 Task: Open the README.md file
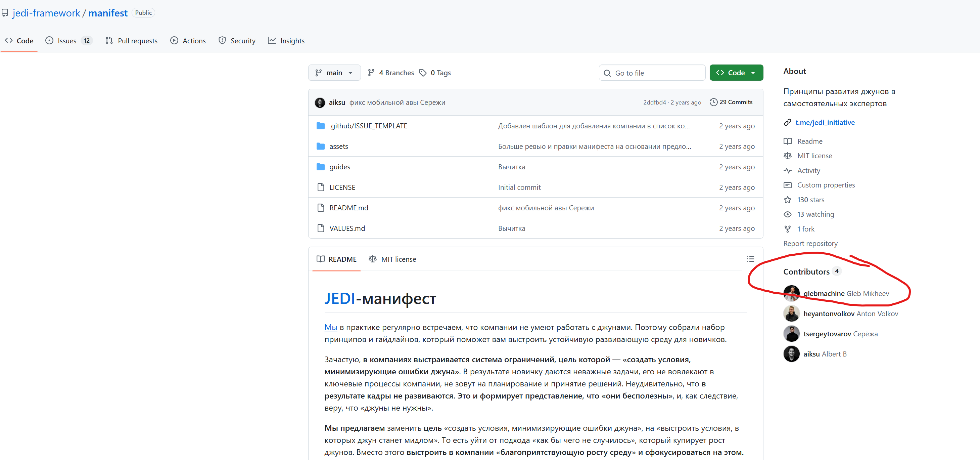tap(348, 208)
